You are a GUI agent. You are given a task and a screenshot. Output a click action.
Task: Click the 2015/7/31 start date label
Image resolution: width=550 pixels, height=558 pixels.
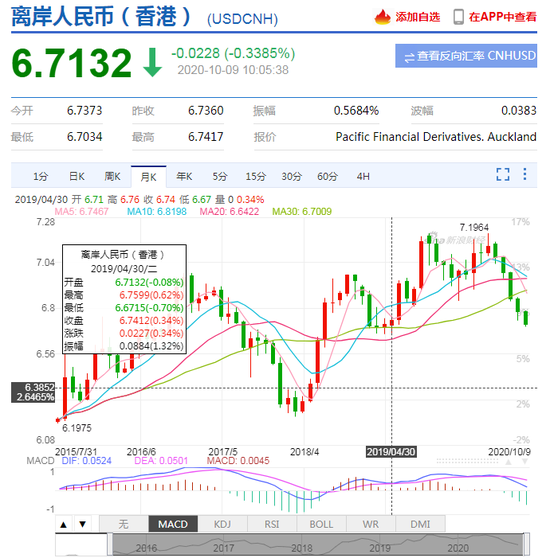coord(76,452)
